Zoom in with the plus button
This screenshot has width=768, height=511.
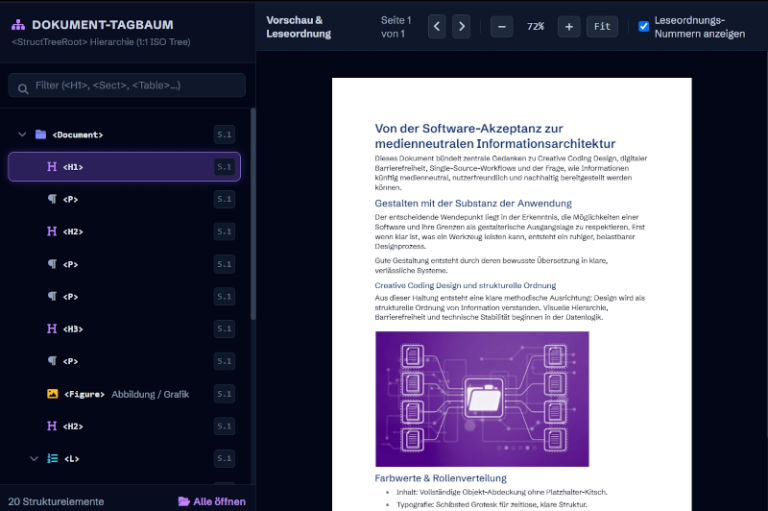[x=569, y=26]
